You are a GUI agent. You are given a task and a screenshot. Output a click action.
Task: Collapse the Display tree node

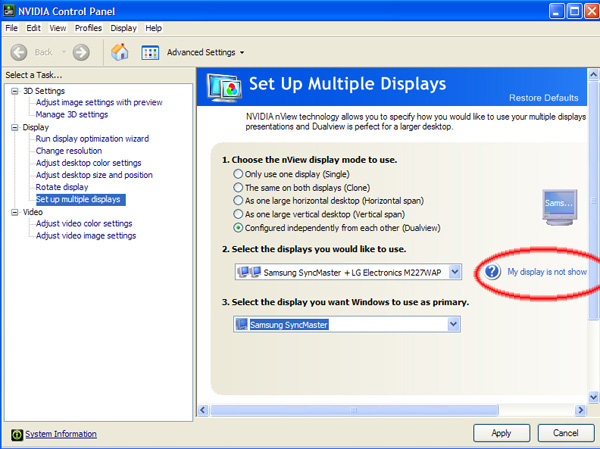click(x=15, y=127)
